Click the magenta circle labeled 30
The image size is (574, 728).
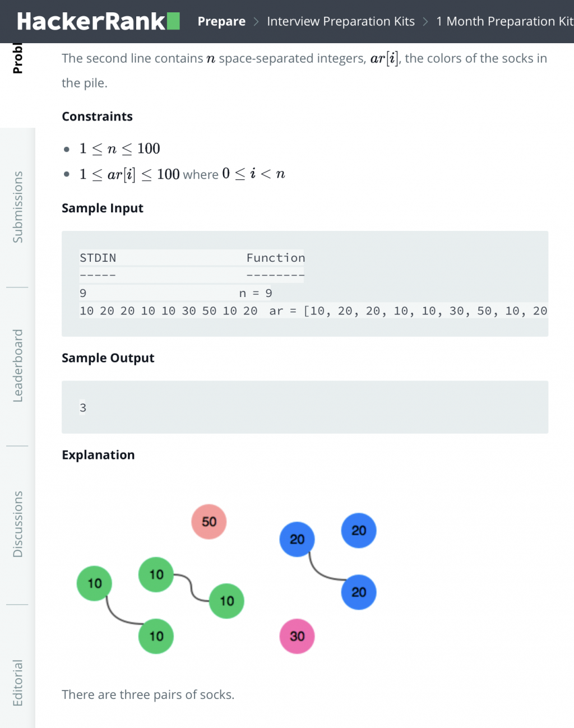click(297, 636)
